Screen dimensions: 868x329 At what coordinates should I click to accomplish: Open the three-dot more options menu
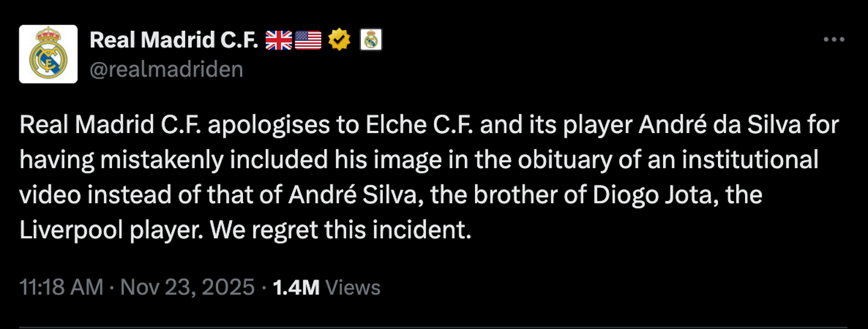pos(834,40)
